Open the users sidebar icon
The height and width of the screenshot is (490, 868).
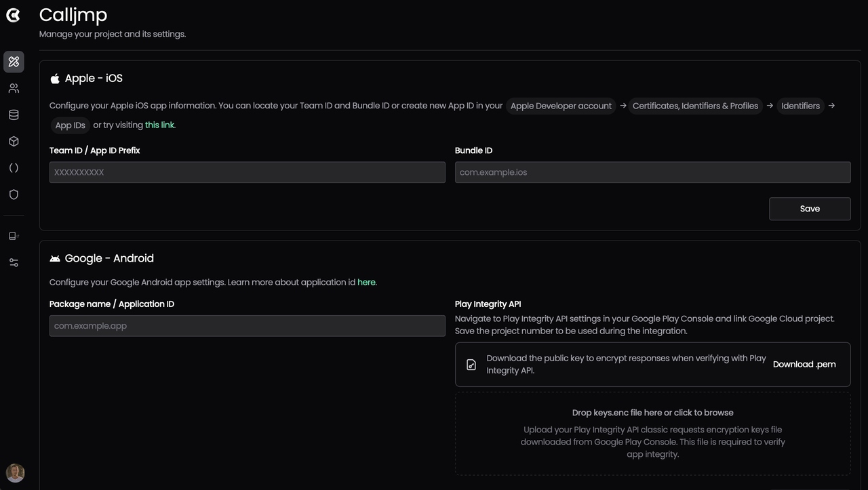click(x=14, y=88)
